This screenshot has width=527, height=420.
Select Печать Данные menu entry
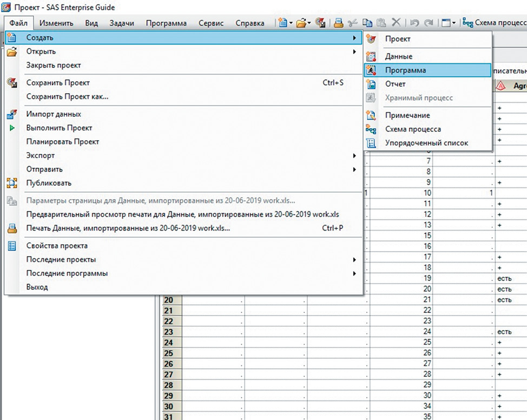tap(128, 228)
